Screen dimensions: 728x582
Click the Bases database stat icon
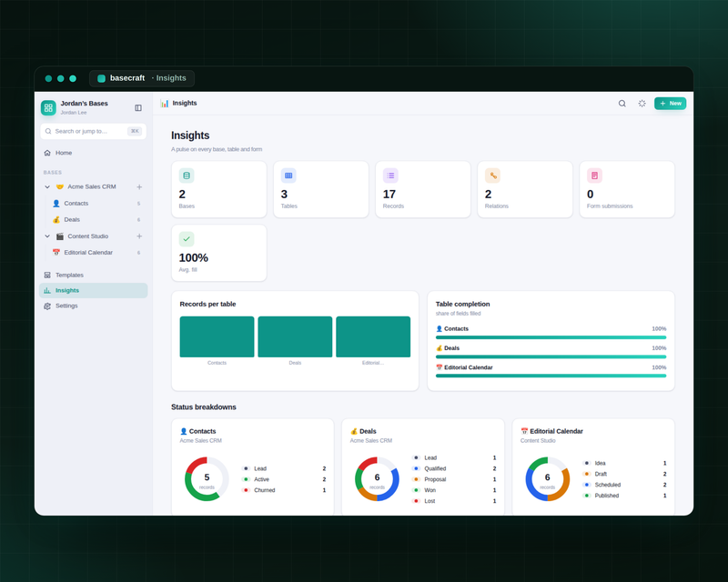pyautogui.click(x=187, y=176)
